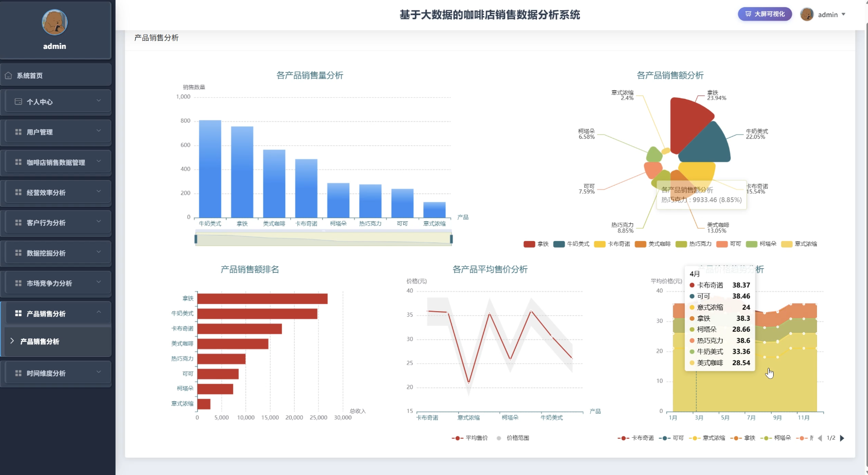868x475 pixels.
Task: Toggle 牛奶美式 in the pie chart legend
Action: click(x=571, y=244)
